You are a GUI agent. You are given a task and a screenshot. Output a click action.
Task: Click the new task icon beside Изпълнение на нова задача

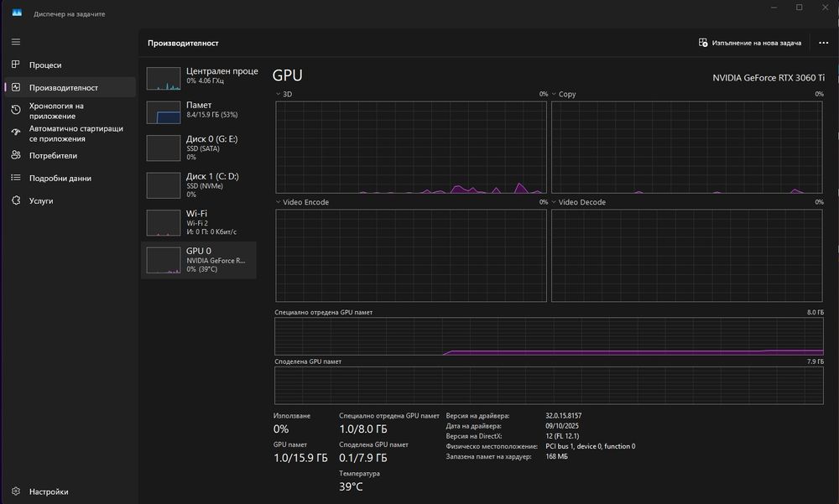point(703,42)
